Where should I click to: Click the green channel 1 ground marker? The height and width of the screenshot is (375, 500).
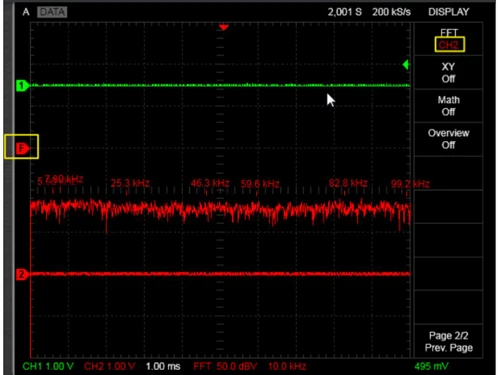[x=22, y=86]
